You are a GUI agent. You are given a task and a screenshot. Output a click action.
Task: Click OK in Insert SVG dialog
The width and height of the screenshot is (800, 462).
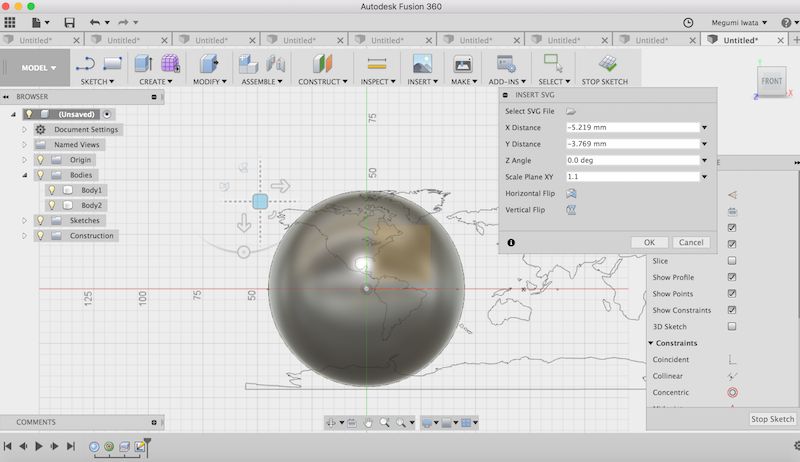[649, 243]
